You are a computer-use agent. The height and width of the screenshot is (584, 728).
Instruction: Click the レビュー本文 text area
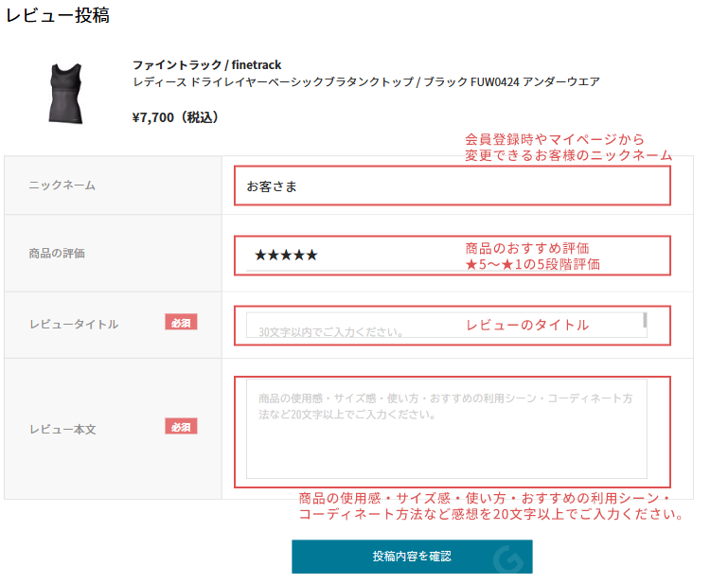(x=446, y=429)
